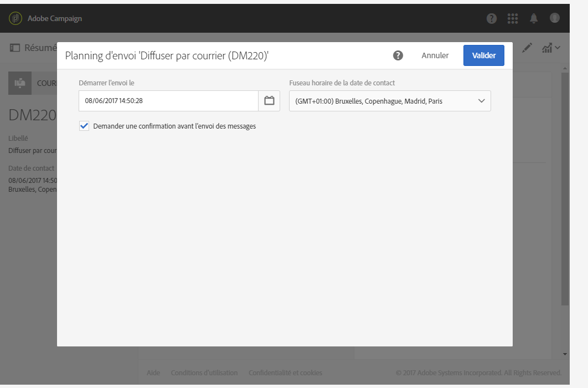The height and width of the screenshot is (388, 588).
Task: Open the Confidentialité et cookies link
Action: 285,372
